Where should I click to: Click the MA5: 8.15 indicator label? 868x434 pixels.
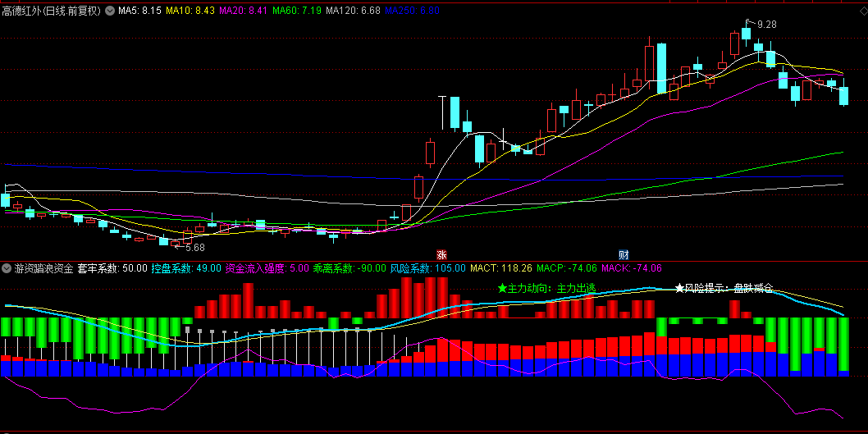[139, 11]
